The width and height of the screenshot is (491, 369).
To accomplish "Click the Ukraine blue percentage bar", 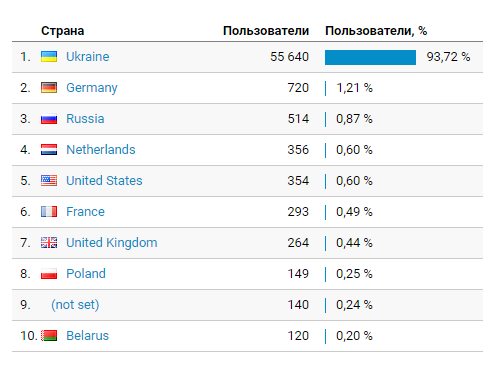I will point(370,57).
